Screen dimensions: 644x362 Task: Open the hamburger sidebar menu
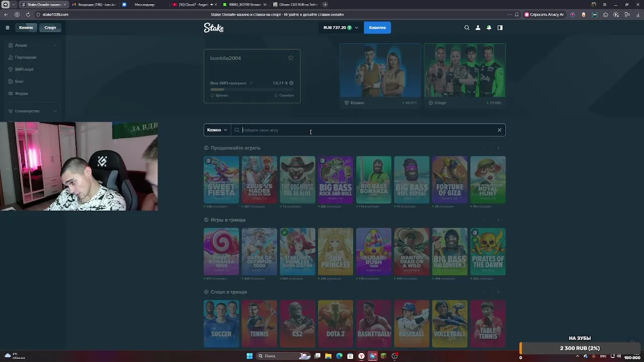pos(8,28)
